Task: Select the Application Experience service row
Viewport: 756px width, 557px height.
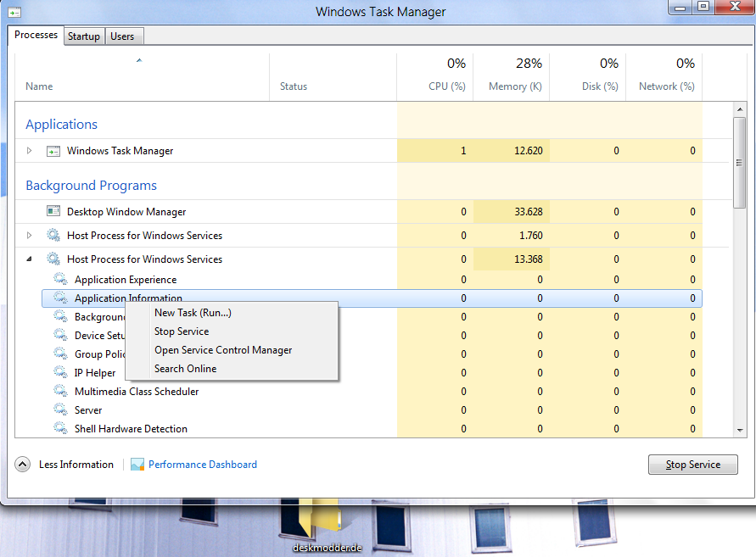Action: (x=372, y=280)
